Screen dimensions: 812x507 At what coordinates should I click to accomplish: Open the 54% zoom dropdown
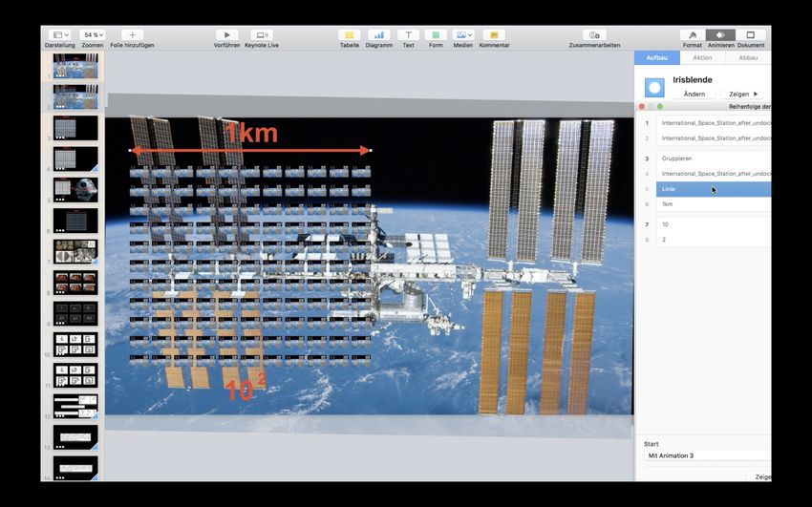[x=93, y=34]
